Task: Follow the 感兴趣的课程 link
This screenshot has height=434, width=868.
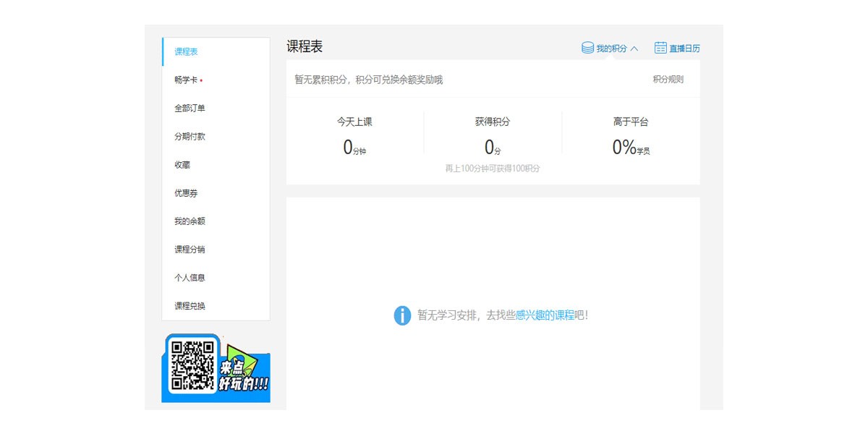Action: pyautogui.click(x=545, y=315)
